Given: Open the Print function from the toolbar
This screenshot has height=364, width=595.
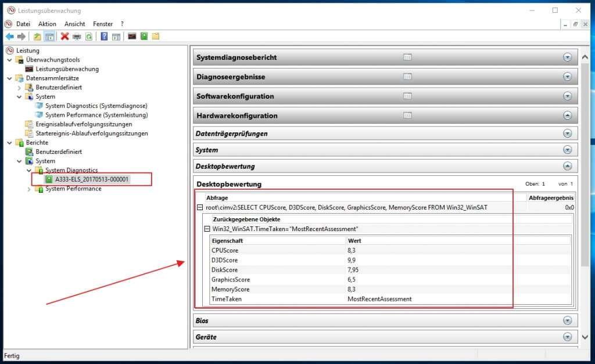Looking at the screenshot, I should pos(76,37).
